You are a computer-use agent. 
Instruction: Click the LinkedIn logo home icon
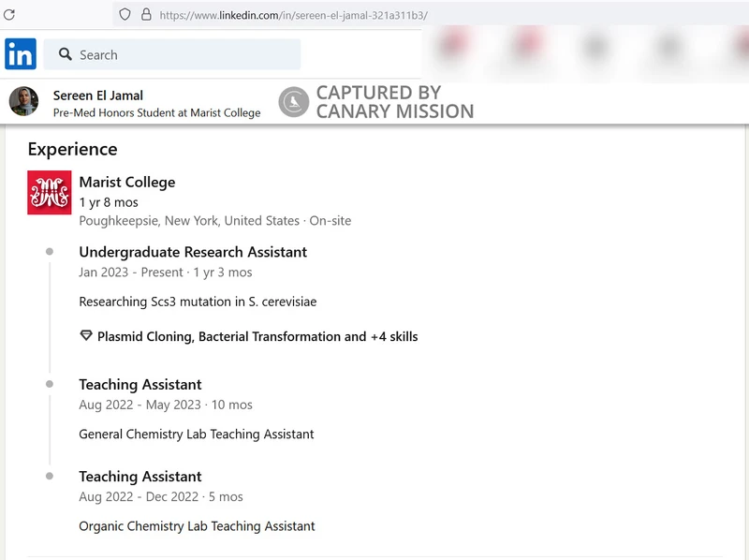tap(21, 54)
